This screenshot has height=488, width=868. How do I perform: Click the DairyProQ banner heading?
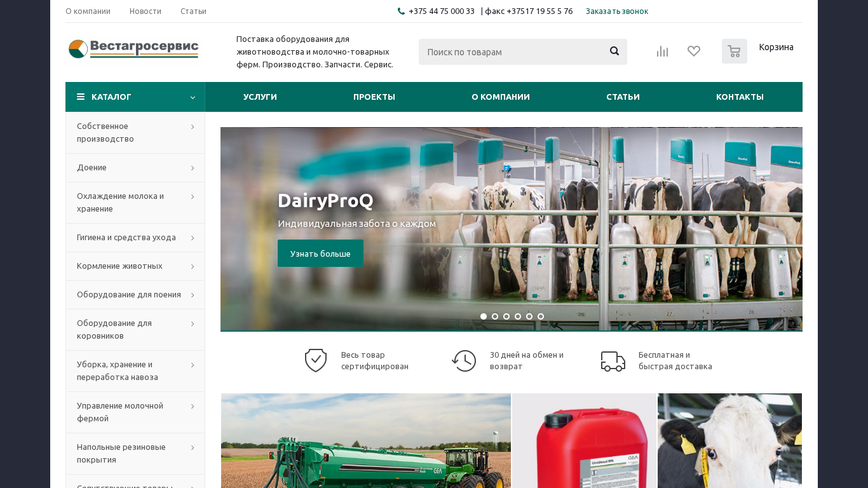tap(325, 200)
